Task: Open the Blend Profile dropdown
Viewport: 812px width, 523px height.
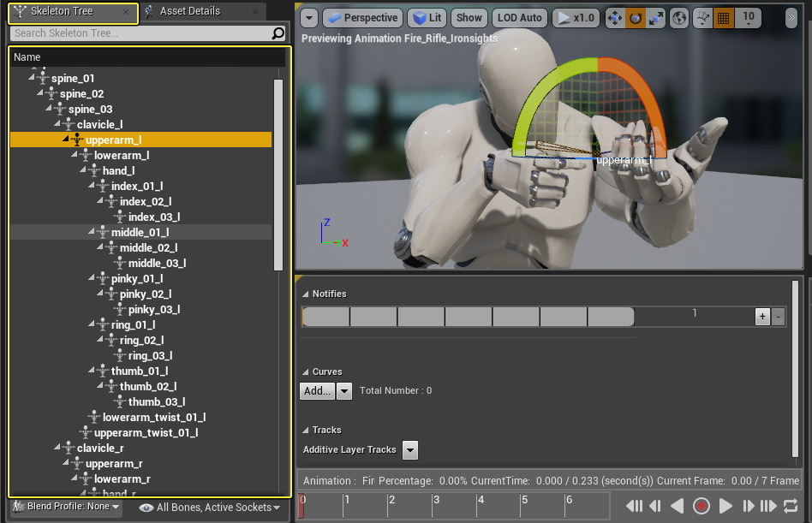Action: point(66,507)
